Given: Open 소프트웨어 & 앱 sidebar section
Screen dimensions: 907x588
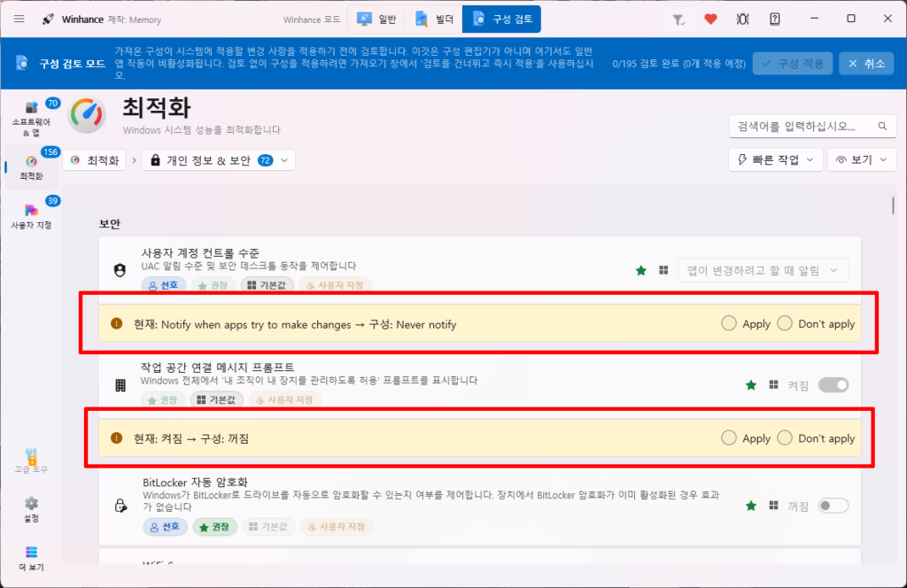Looking at the screenshot, I should click(x=31, y=119).
